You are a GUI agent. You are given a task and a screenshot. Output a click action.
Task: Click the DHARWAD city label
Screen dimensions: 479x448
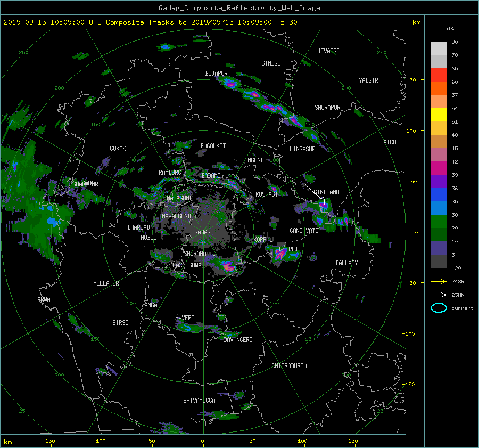138,227
